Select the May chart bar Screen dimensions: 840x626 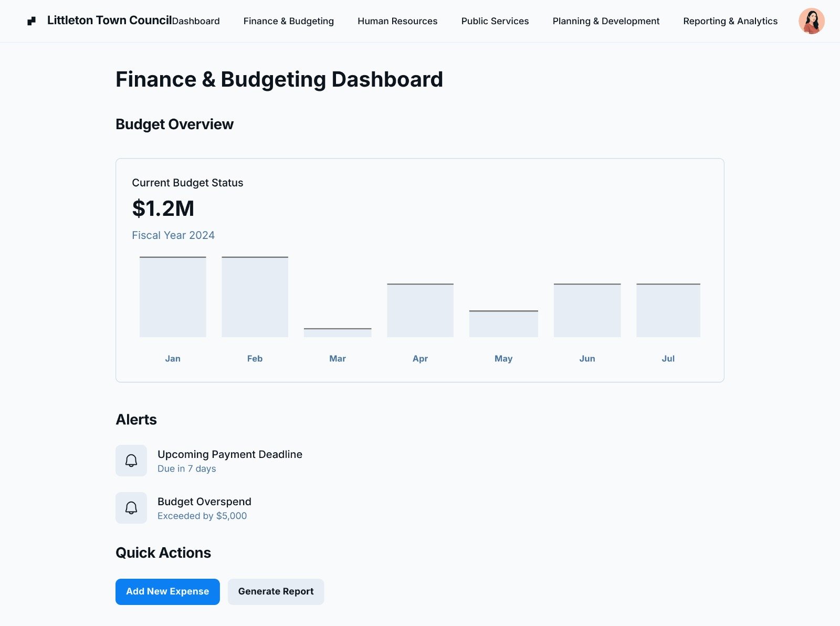click(x=503, y=324)
